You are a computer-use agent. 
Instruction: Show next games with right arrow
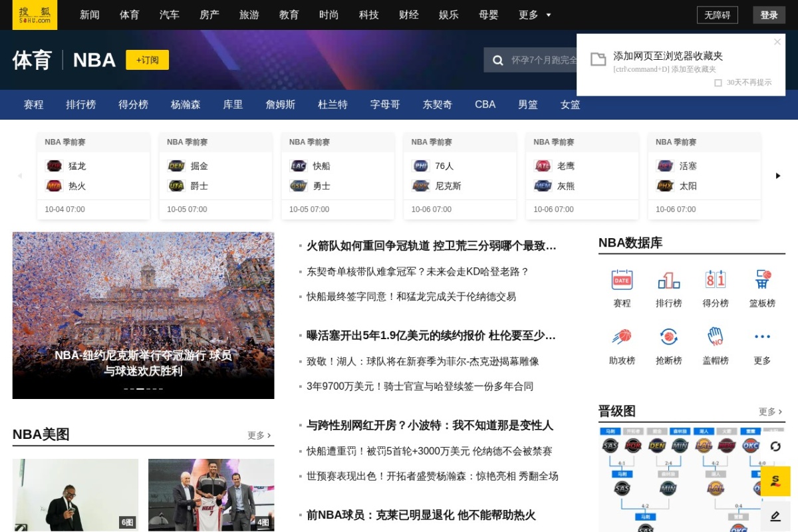point(778,176)
